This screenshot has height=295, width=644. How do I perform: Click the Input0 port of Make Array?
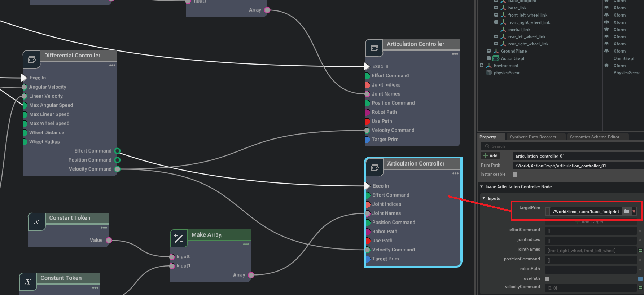pyautogui.click(x=172, y=257)
